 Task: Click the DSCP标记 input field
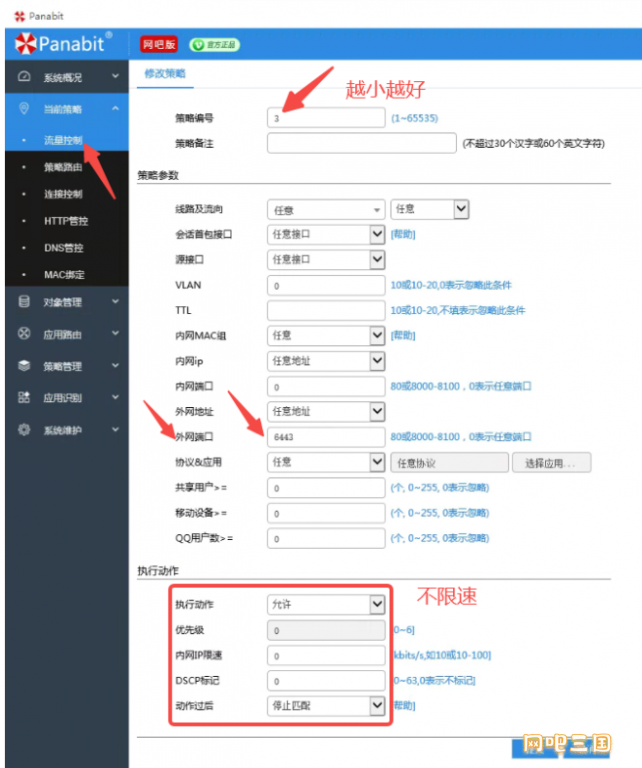pos(326,681)
